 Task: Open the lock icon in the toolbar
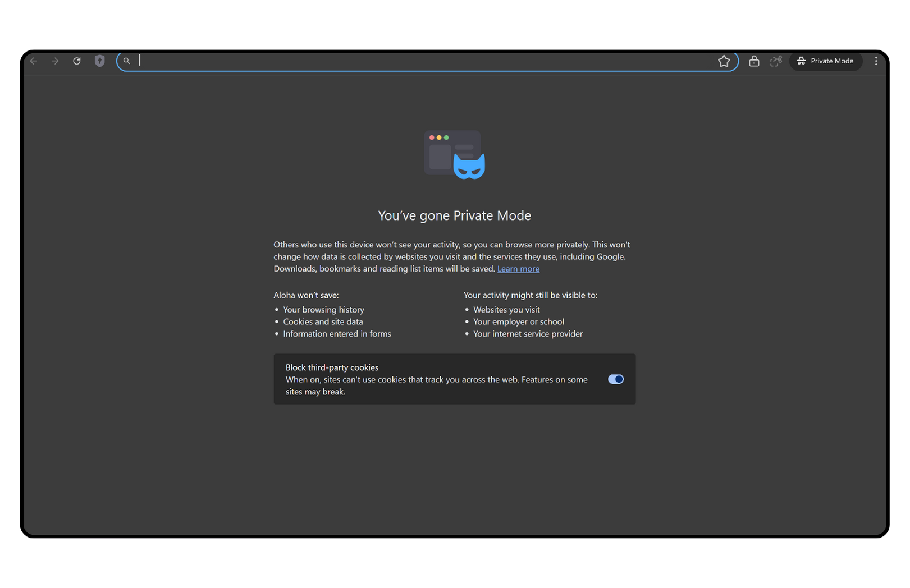click(x=754, y=61)
